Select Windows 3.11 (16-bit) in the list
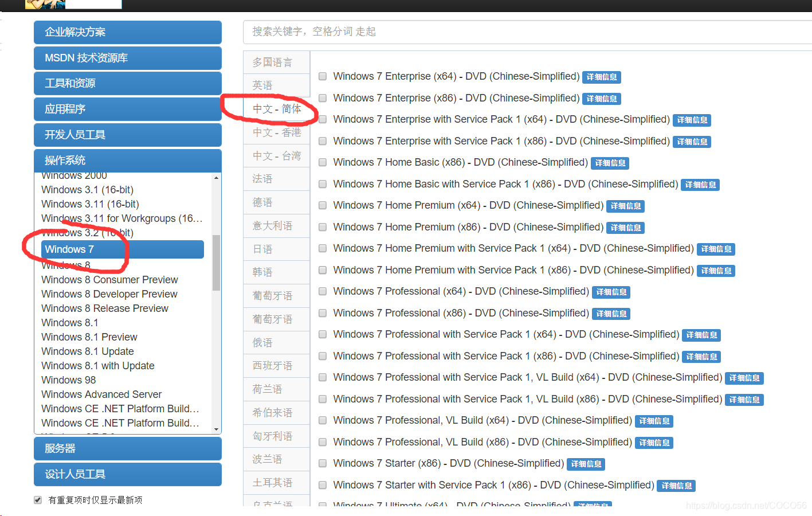Screen dimensions: 812x516 tap(91, 204)
